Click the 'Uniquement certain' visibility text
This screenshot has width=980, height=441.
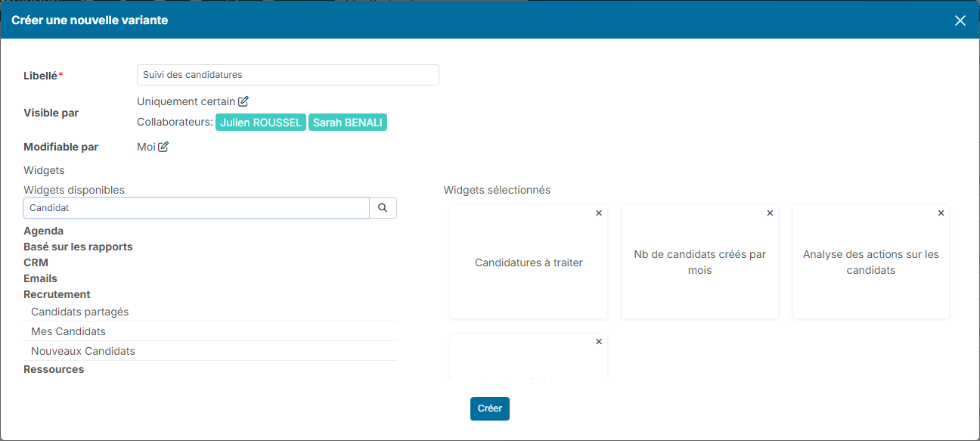click(186, 101)
